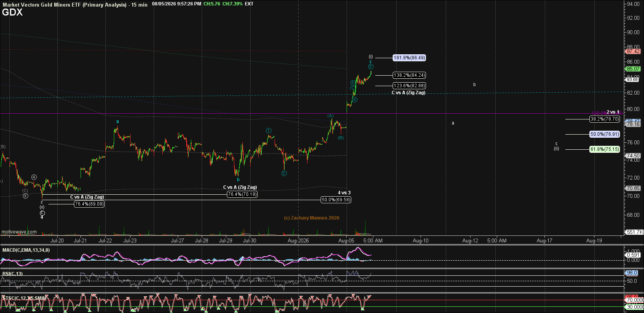This screenshot has width=644, height=313.
Task: Select the white projected 'b' wave label
Action: 474,85
